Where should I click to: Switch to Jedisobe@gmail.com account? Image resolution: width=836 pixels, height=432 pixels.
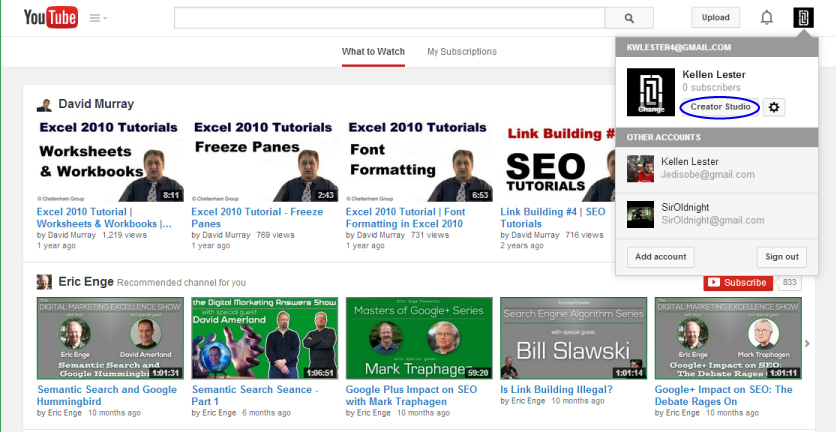[x=717, y=170]
